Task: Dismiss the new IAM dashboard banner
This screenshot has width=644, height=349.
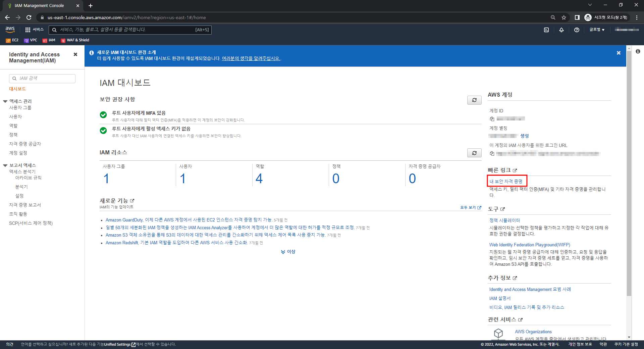Action: 619,53
